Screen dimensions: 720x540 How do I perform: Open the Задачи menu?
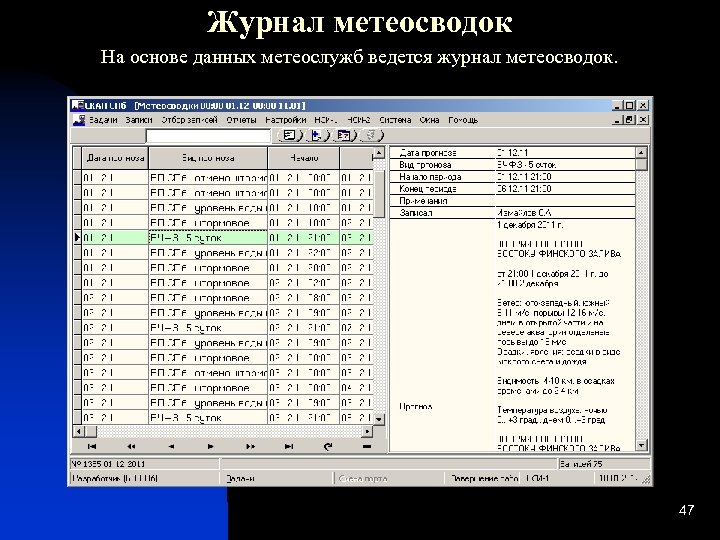(x=103, y=120)
